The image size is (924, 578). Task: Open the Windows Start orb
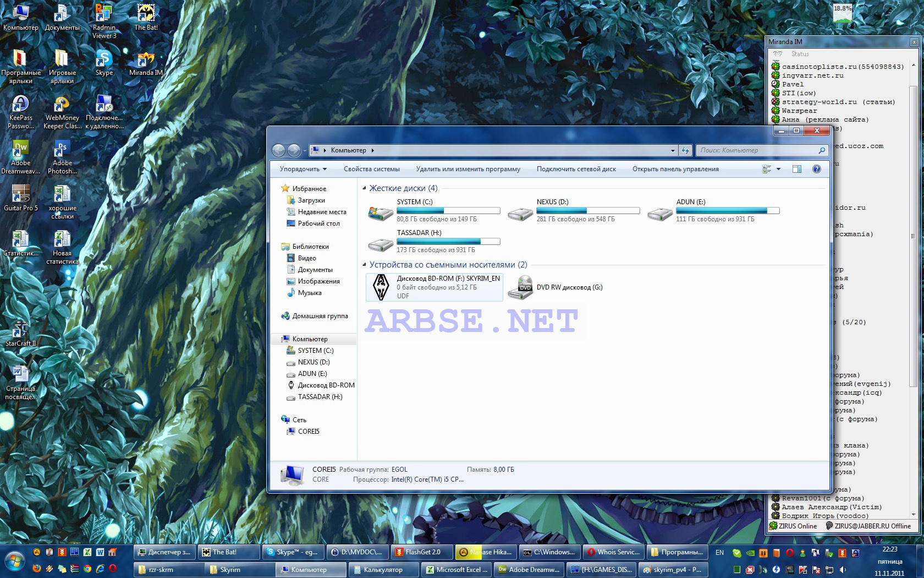tap(15, 561)
